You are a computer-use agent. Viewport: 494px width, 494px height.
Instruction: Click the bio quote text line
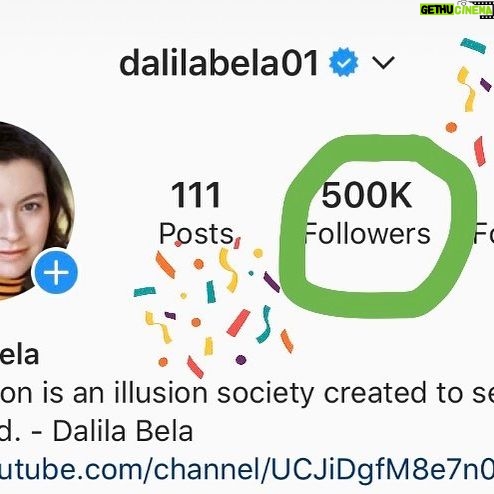(x=247, y=393)
